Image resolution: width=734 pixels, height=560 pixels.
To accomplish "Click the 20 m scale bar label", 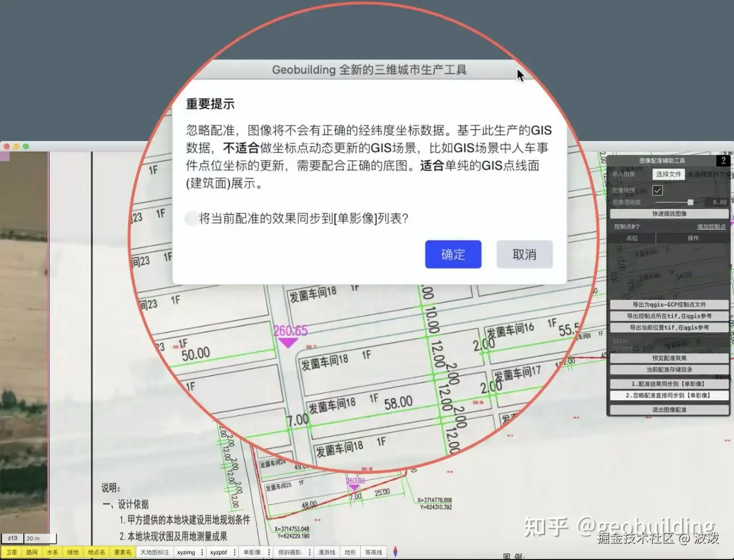I will coord(33,538).
